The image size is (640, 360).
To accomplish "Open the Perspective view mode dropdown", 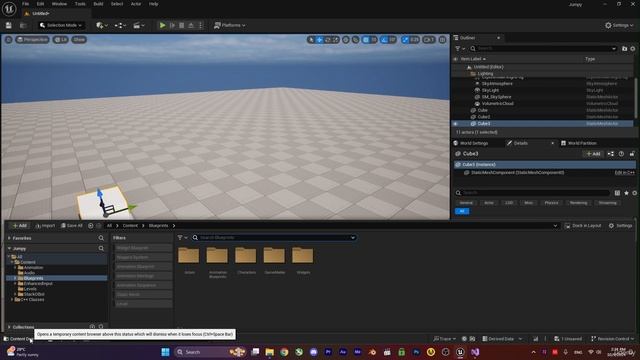I will [32, 40].
